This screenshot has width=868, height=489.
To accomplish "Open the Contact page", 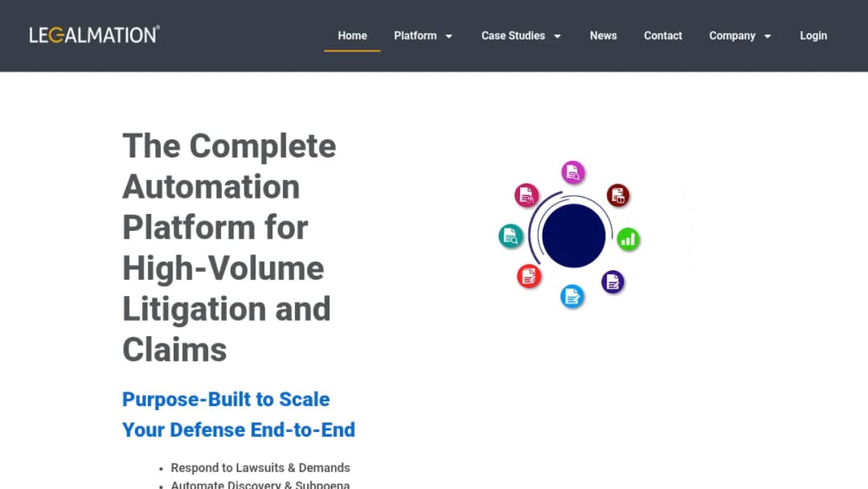I will pos(662,35).
